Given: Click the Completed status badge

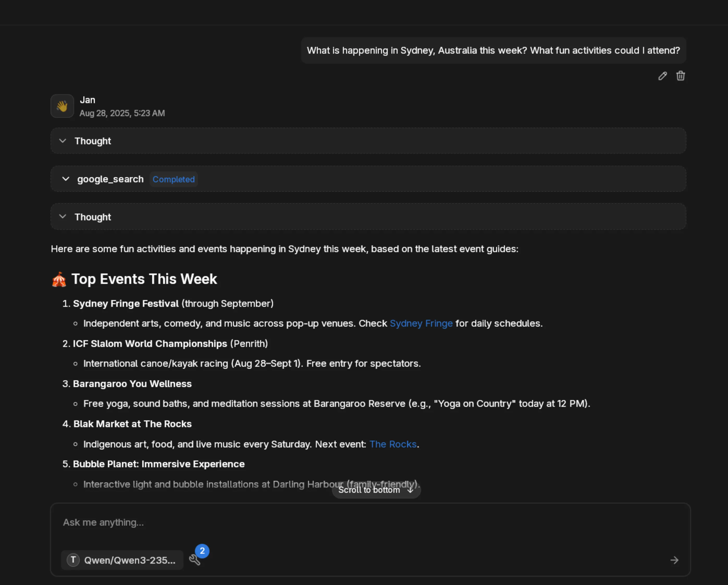Looking at the screenshot, I should pyautogui.click(x=174, y=179).
